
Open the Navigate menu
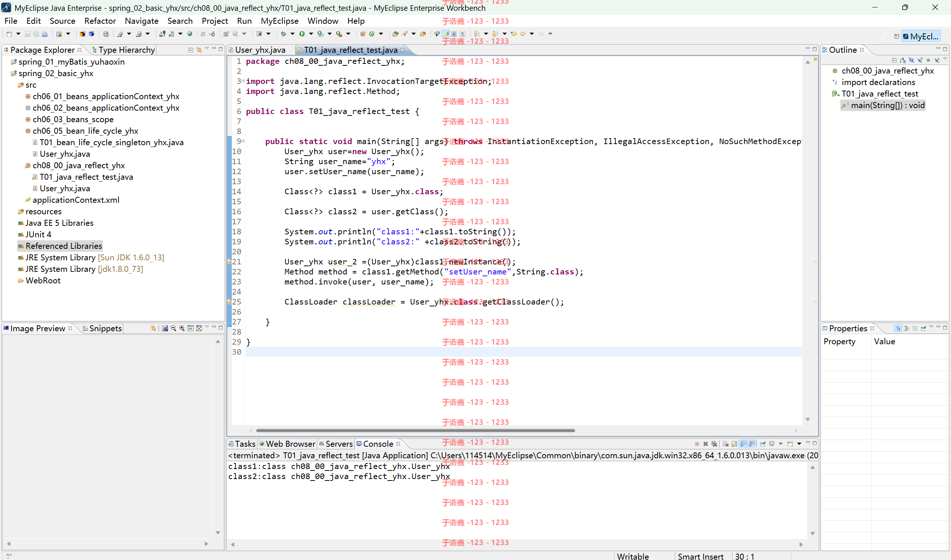(142, 21)
